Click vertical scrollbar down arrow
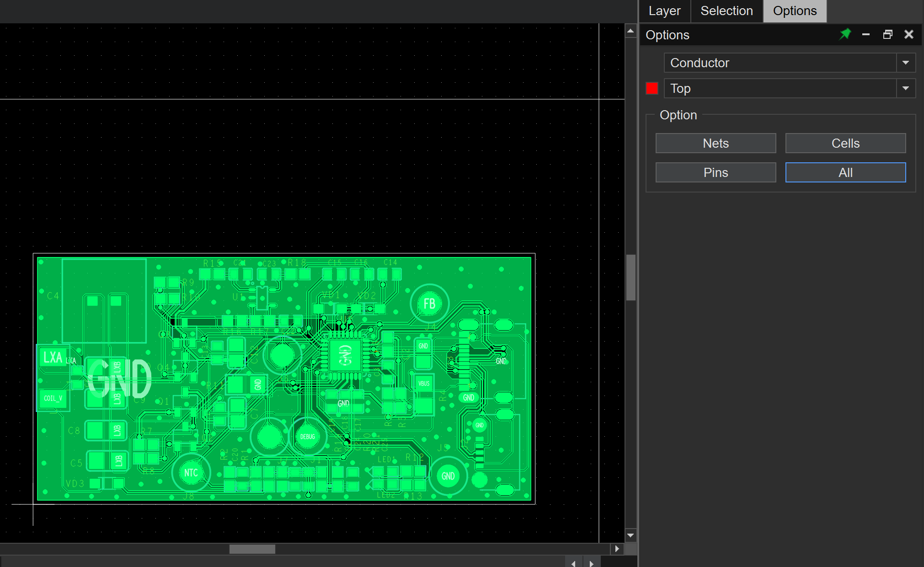Viewport: 924px width, 567px height. coord(630,535)
